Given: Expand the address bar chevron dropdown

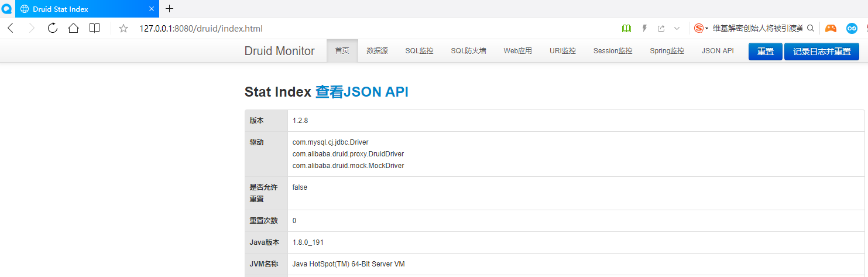Looking at the screenshot, I should pos(677,28).
